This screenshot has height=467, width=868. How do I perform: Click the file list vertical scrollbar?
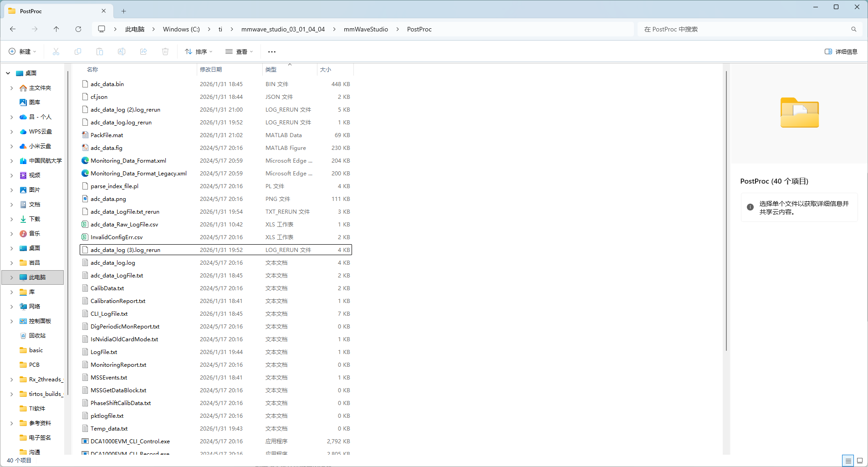726,211
